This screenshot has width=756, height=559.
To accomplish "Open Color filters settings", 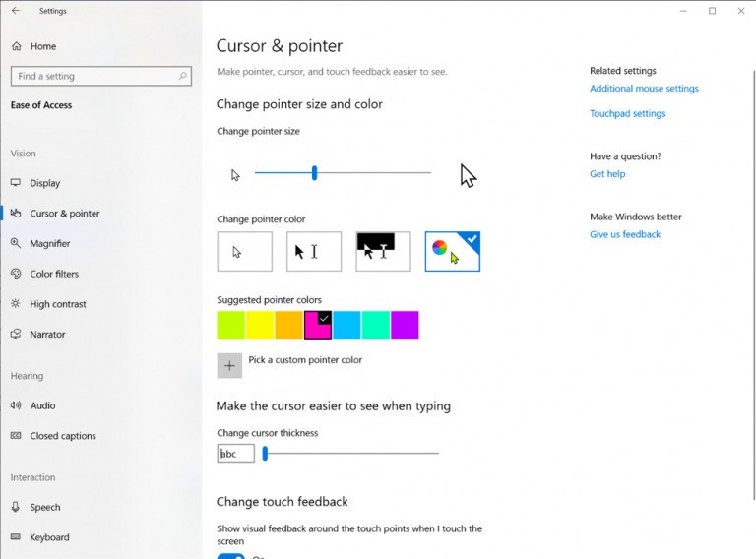I will point(54,274).
